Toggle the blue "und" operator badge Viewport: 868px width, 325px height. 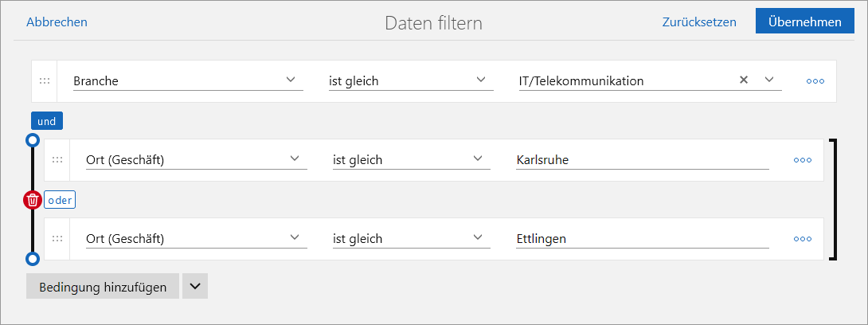pyautogui.click(x=47, y=121)
